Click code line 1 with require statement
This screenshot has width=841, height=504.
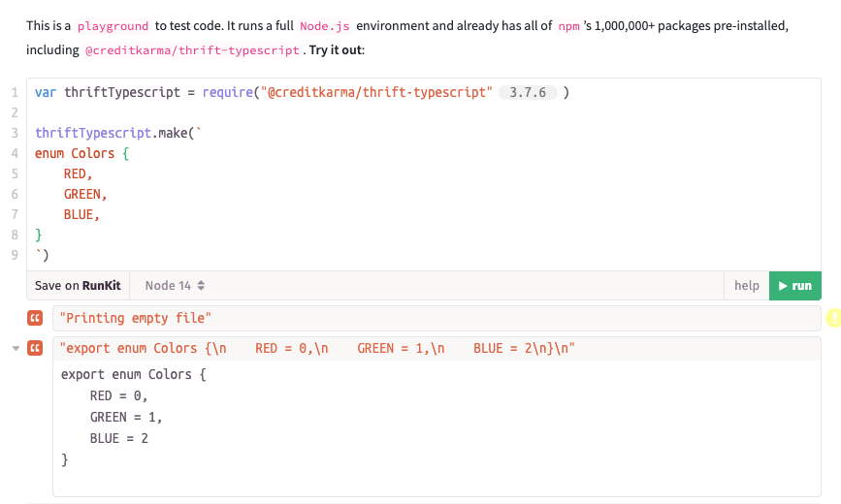click(x=302, y=92)
